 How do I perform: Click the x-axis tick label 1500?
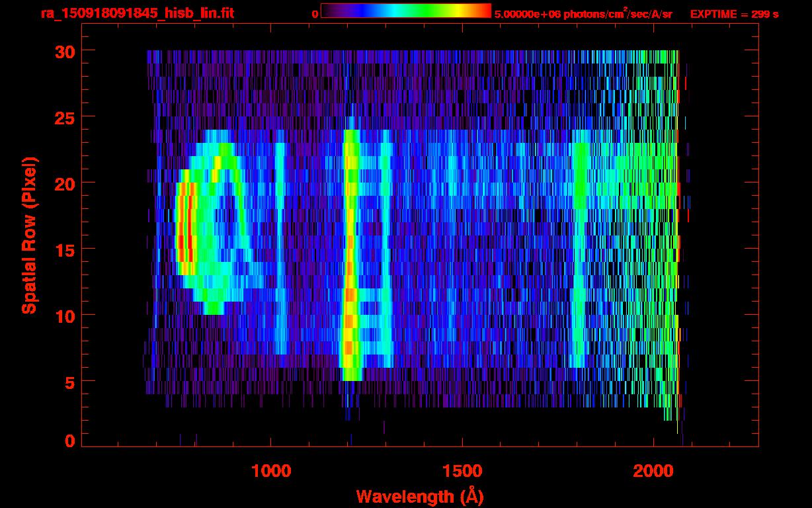coord(462,472)
